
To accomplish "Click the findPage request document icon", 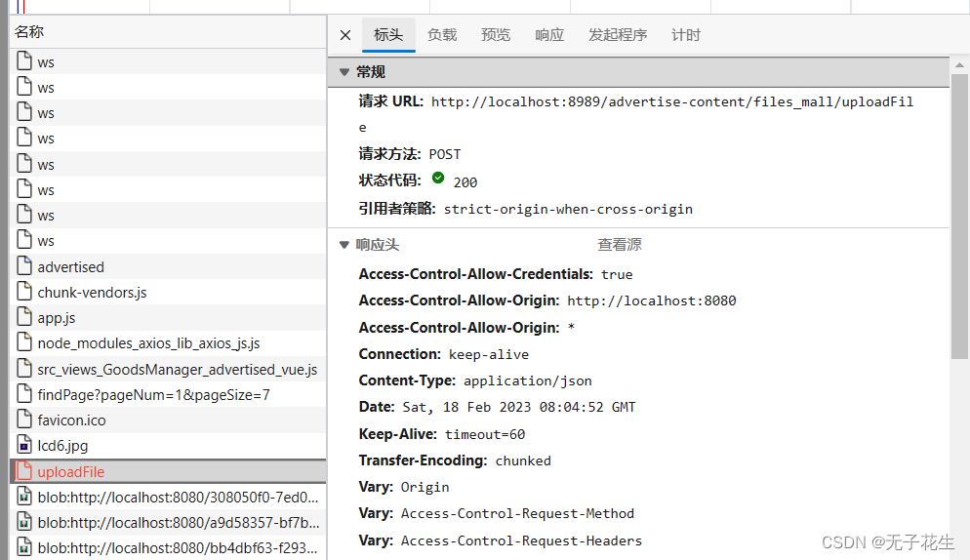I will (x=24, y=393).
